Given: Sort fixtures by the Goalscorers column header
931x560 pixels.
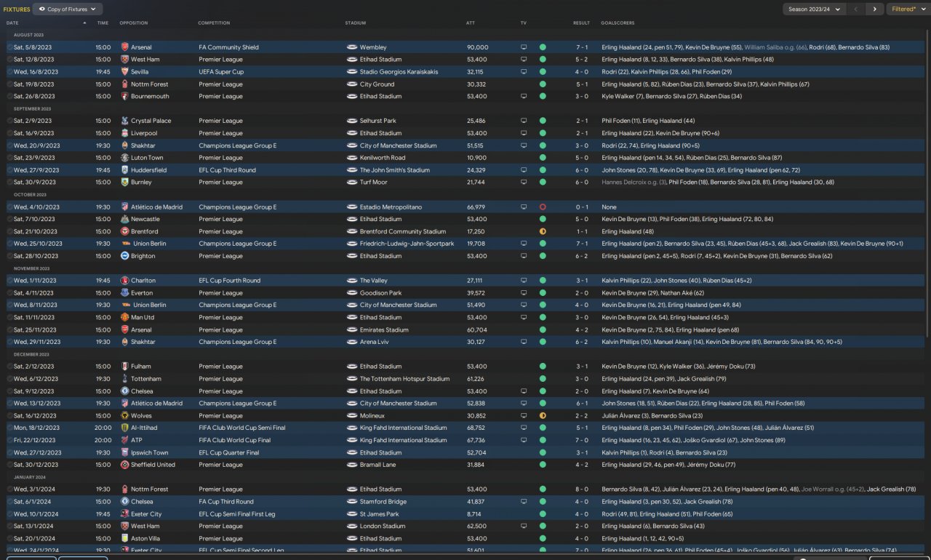Looking at the screenshot, I should [618, 23].
